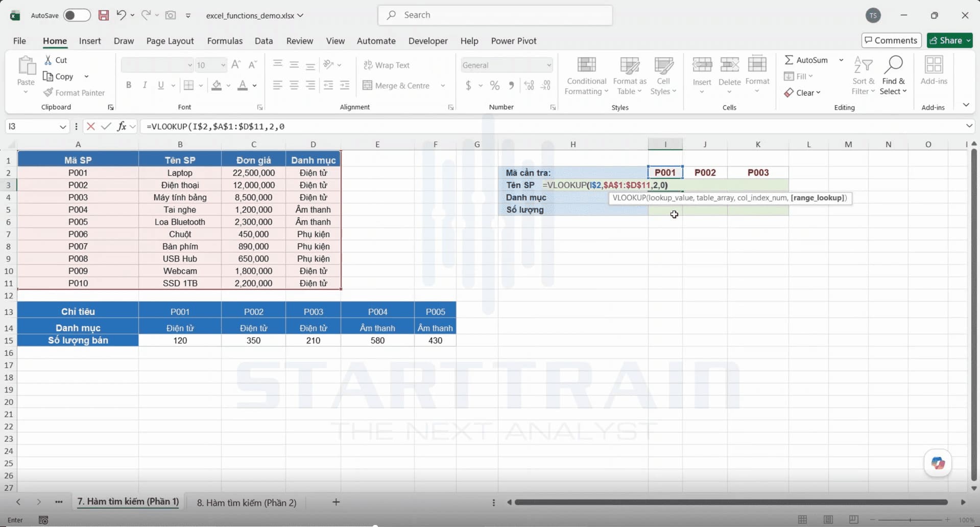Toggle Middle Align vertical alignment

(294, 65)
